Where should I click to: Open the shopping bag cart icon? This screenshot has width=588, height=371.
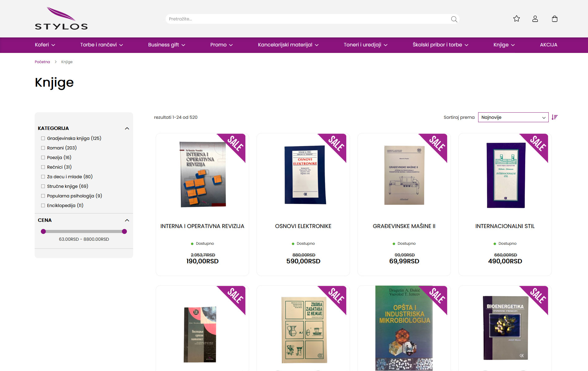click(555, 19)
